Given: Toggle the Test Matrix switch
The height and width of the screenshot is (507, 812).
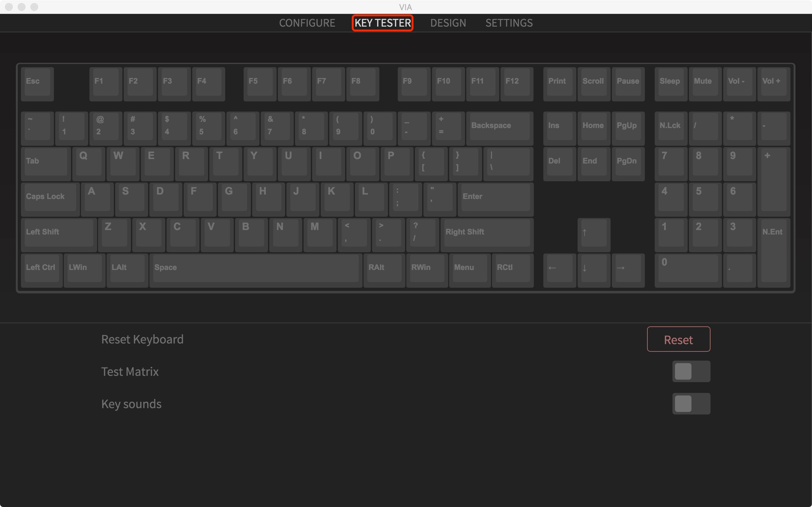Looking at the screenshot, I should click(691, 371).
